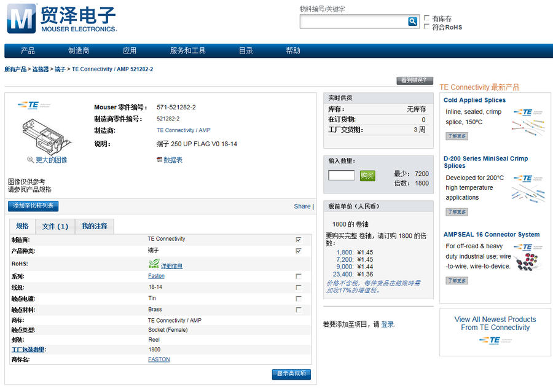Click the 看到错误? button
553x392 pixels.
pos(415,80)
